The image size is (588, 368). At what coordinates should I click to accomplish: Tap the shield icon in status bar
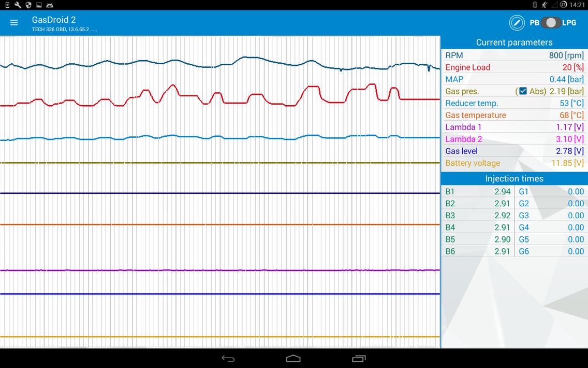coord(28,5)
